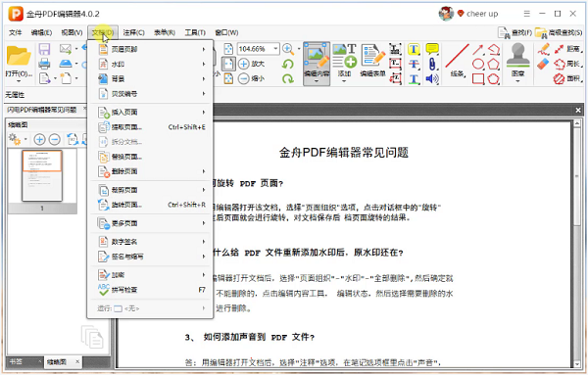Open the 贝茨编号 submenu
The width and height of the screenshot is (588, 375).
click(151, 94)
